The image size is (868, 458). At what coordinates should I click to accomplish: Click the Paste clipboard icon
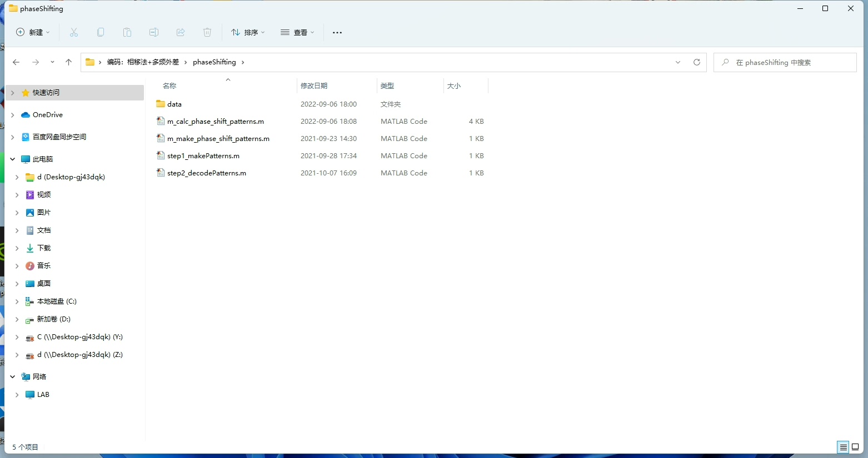click(127, 32)
